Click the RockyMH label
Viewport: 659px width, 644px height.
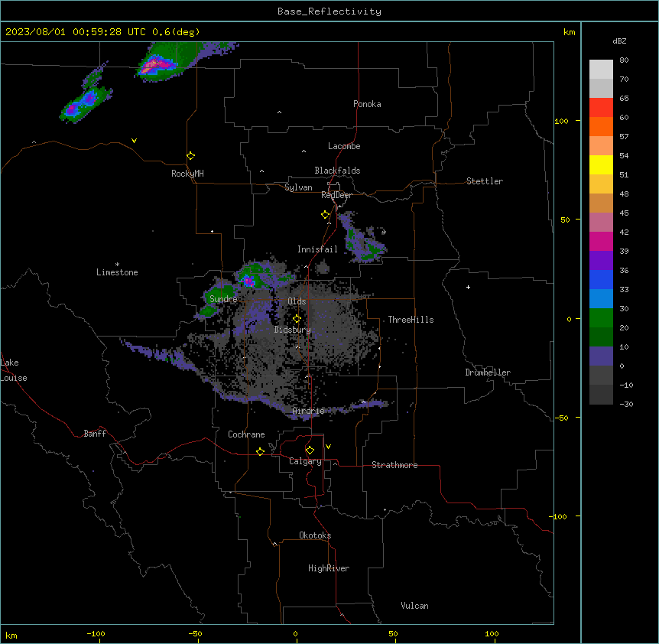(x=187, y=174)
